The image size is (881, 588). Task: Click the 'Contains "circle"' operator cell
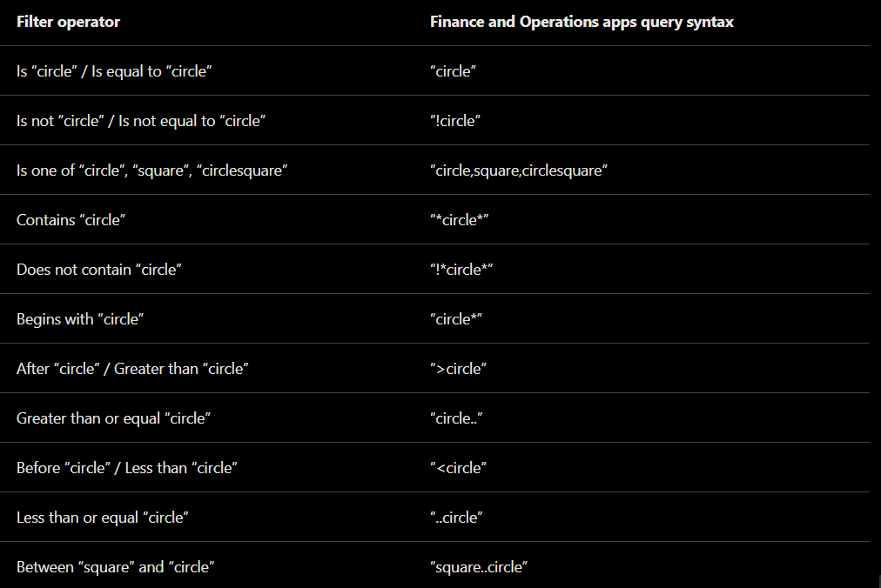tap(71, 220)
